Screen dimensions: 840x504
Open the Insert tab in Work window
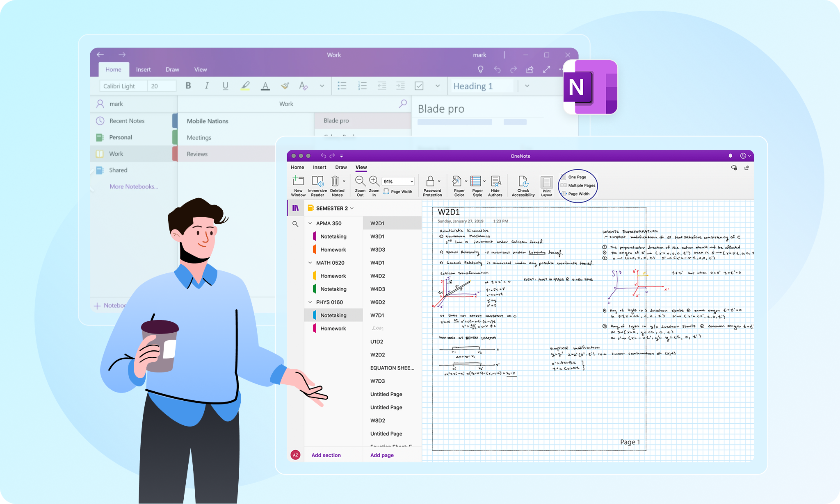pos(143,69)
